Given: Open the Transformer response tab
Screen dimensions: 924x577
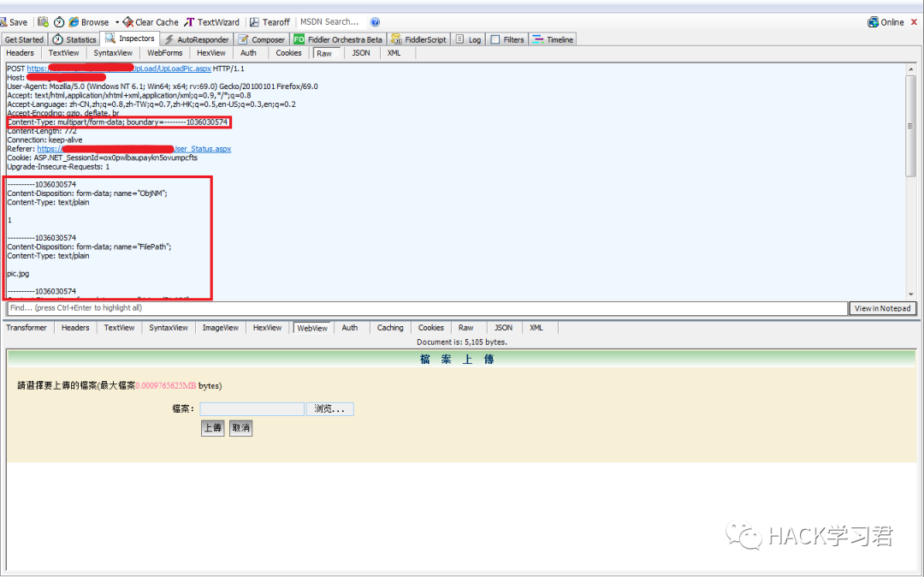Looking at the screenshot, I should click(x=27, y=328).
